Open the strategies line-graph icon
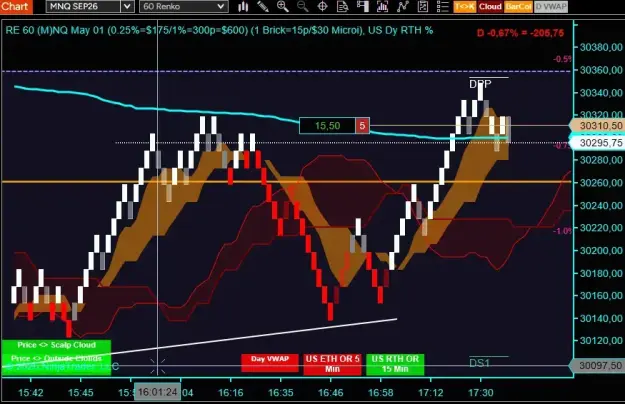The height and width of the screenshot is (404, 625). 403,6
